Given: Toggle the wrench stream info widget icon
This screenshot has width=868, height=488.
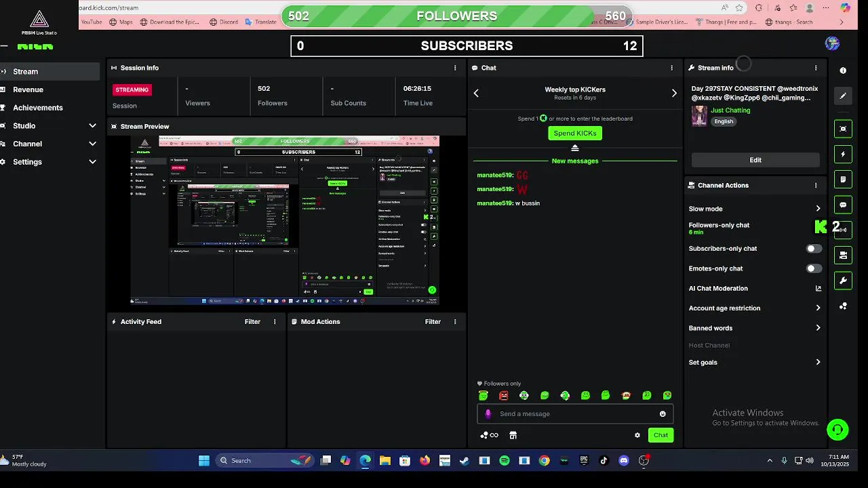Looking at the screenshot, I should (843, 281).
